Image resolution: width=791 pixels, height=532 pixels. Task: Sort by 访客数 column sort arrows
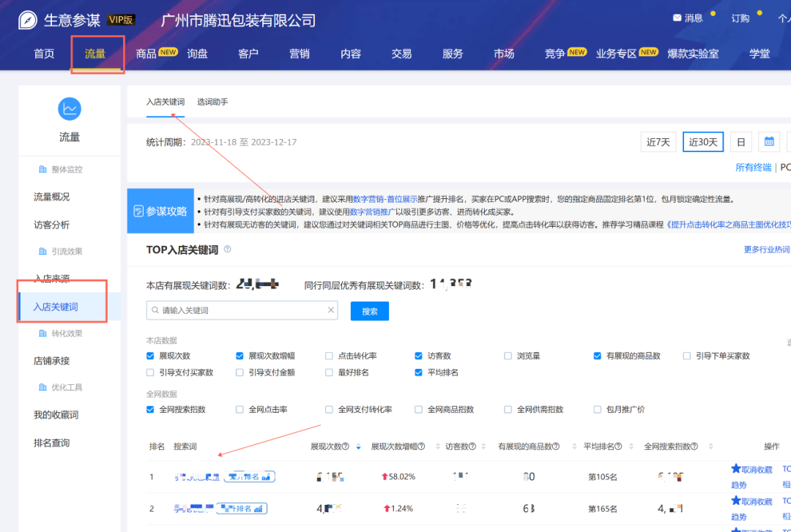[483, 446]
